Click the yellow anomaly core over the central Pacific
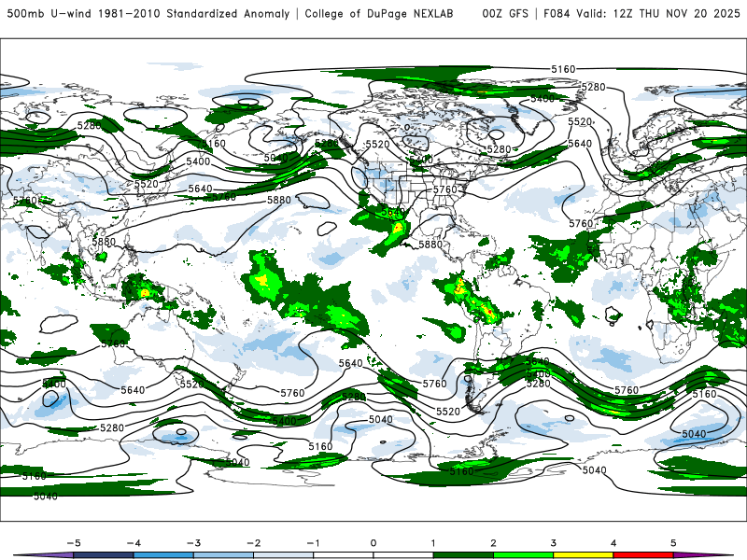This screenshot has height=560, width=747. [262, 279]
